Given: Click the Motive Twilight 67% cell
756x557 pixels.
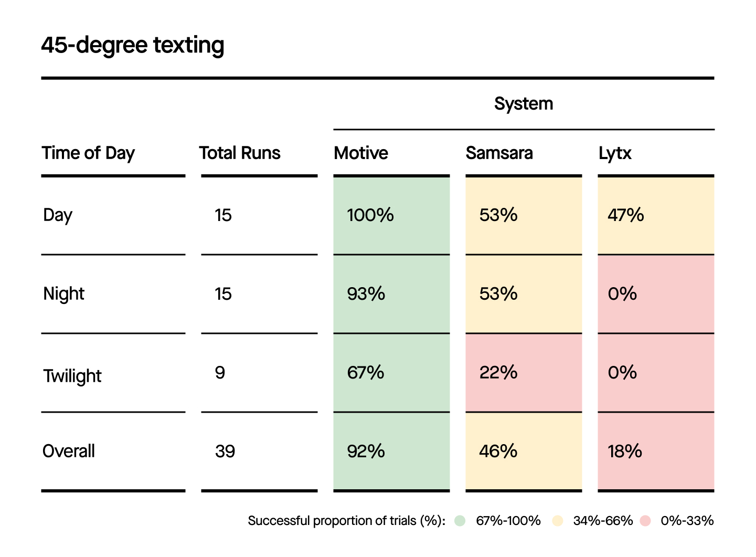Looking at the screenshot, I should [x=391, y=373].
